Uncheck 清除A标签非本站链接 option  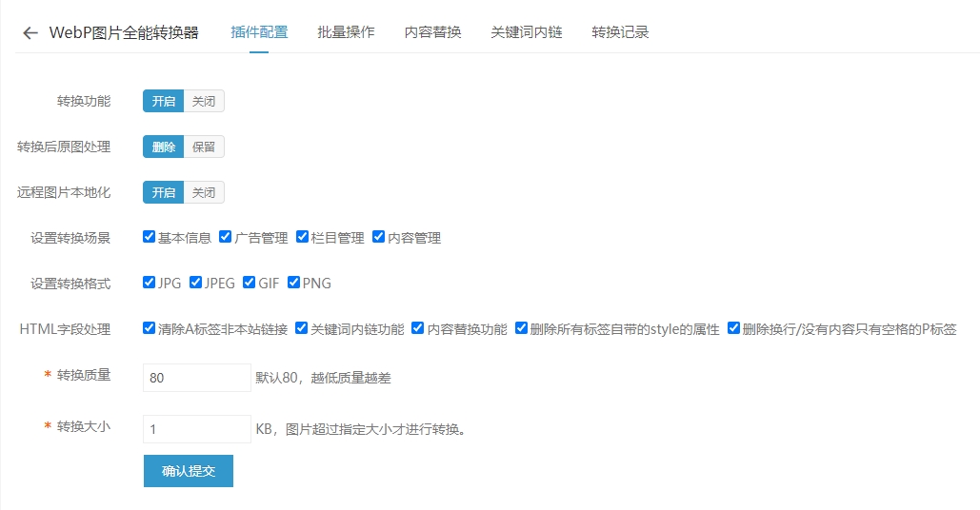tap(150, 328)
